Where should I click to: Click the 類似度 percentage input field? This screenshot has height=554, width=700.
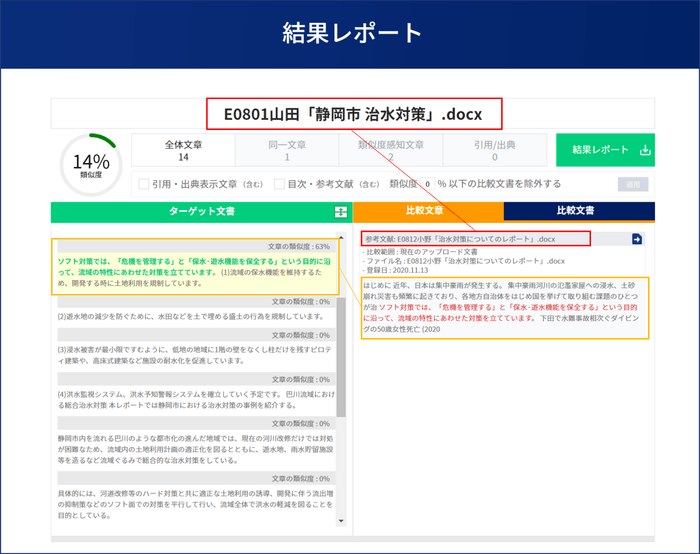tap(428, 184)
